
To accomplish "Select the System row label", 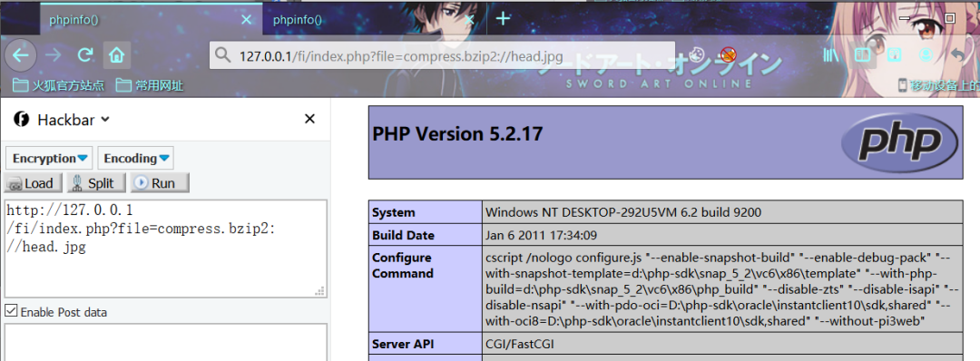I will (426, 212).
